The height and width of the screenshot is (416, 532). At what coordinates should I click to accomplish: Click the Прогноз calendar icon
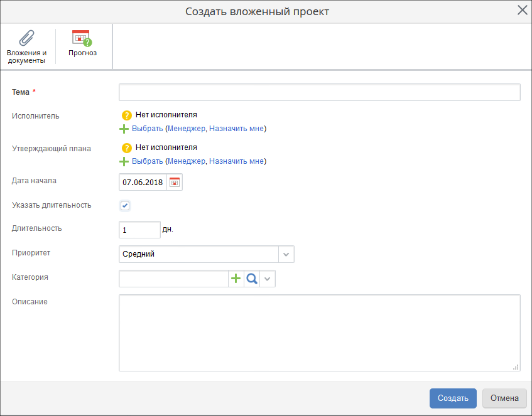pyautogui.click(x=82, y=38)
